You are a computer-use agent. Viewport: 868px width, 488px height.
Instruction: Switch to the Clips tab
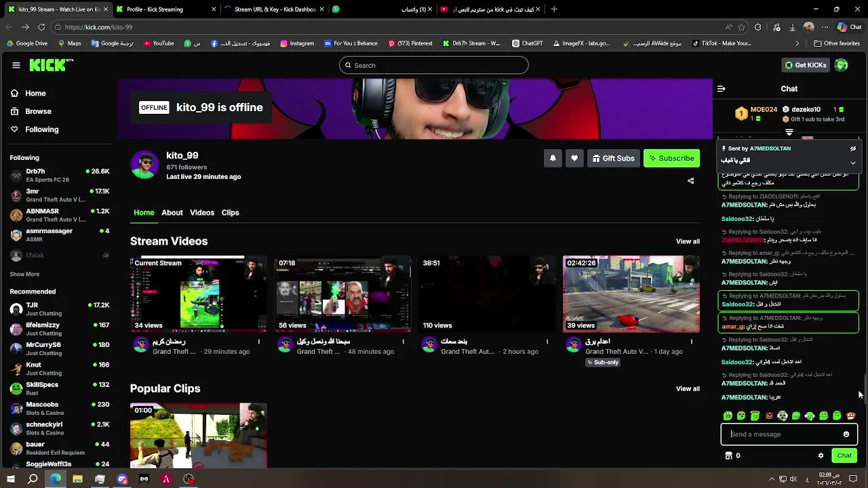click(230, 213)
